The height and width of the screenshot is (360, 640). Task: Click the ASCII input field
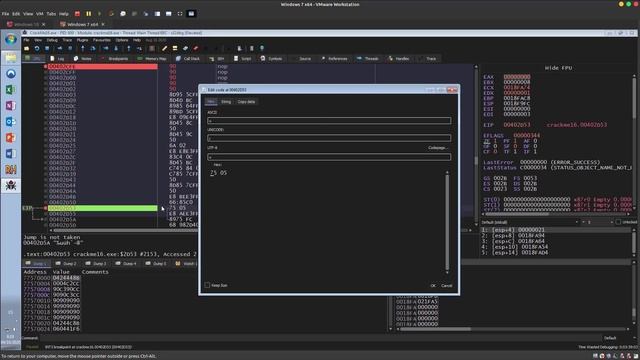(329, 120)
